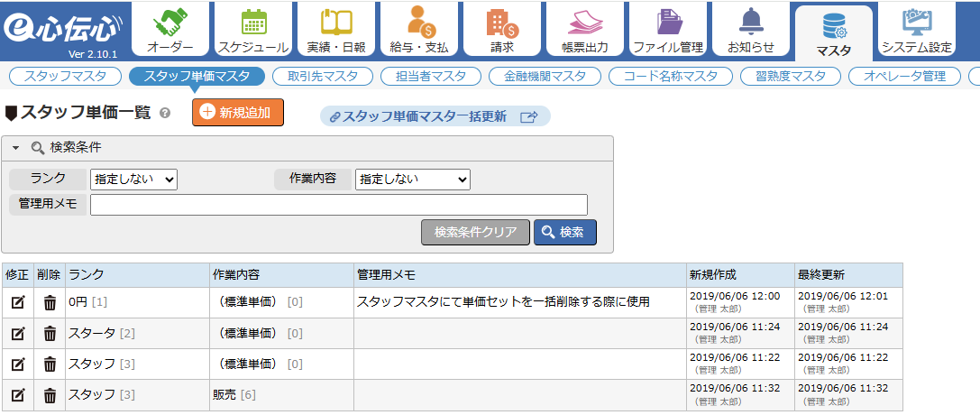
Task: Edit the スタッフ 販売 row with its pencil icon
Action: click(18, 395)
